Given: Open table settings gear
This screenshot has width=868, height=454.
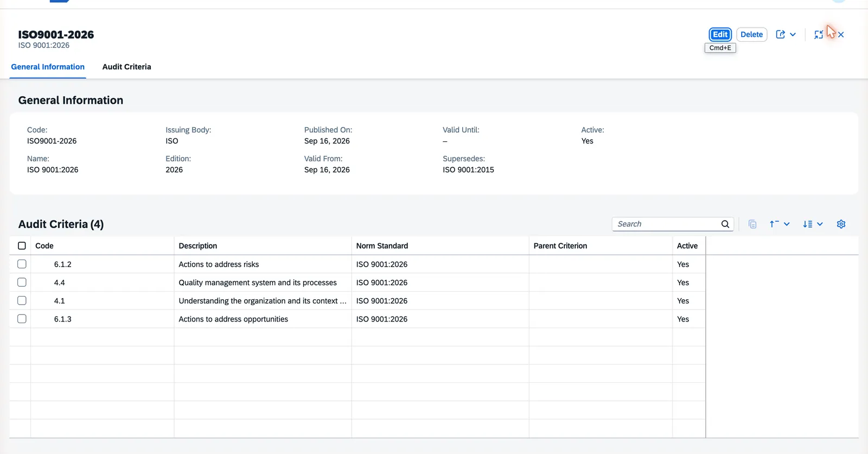Looking at the screenshot, I should pos(841,224).
